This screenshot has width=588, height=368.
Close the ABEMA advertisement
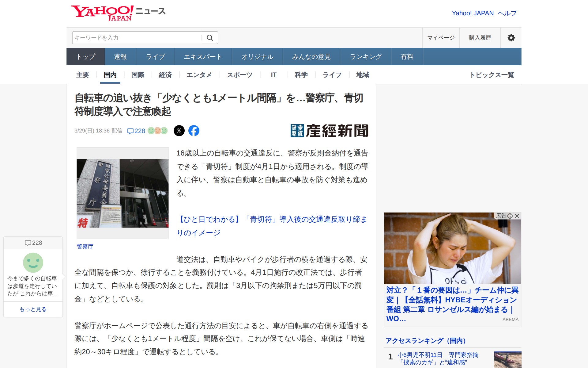tap(517, 216)
